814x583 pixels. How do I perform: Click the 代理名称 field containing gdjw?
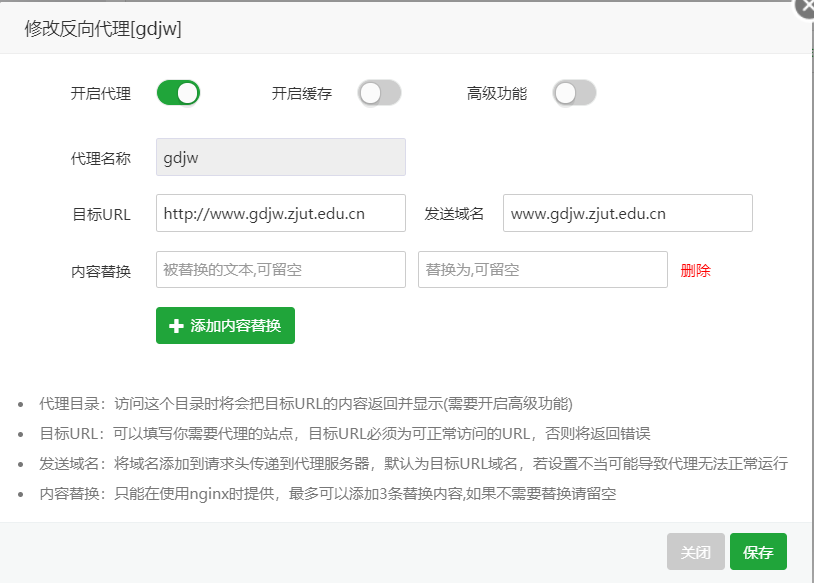pyautogui.click(x=281, y=157)
